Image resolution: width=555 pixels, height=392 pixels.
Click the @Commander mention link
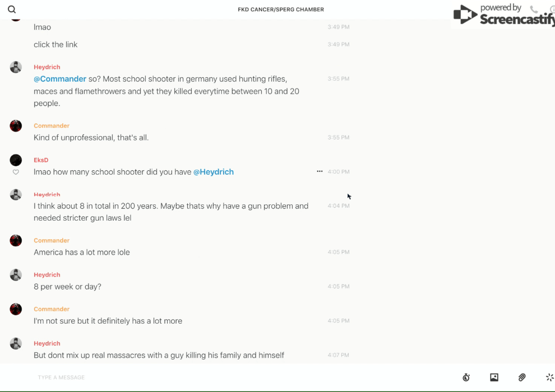pyautogui.click(x=60, y=79)
